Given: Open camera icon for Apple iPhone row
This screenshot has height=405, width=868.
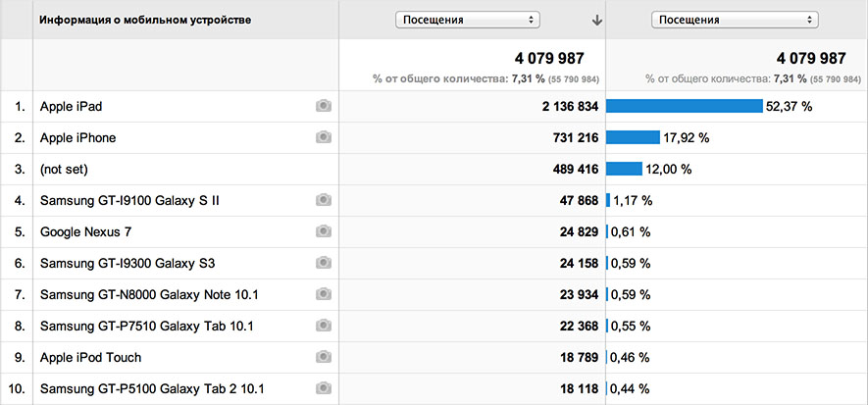Looking at the screenshot, I should [x=324, y=137].
